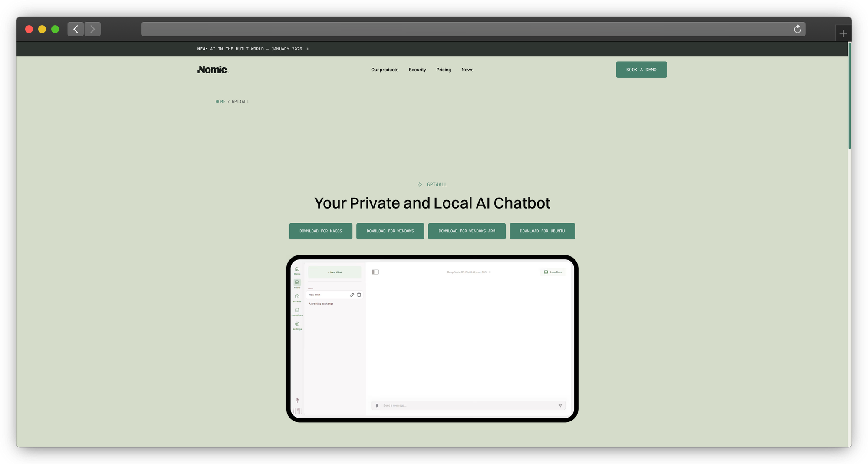Delete New Chat with the trash icon
Image resolution: width=868 pixels, height=464 pixels.
coord(359,295)
